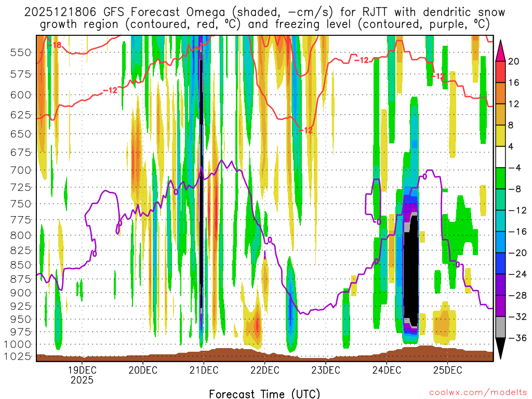Click the 20DEC date label
The height and width of the screenshot is (399, 532).
coord(143,370)
